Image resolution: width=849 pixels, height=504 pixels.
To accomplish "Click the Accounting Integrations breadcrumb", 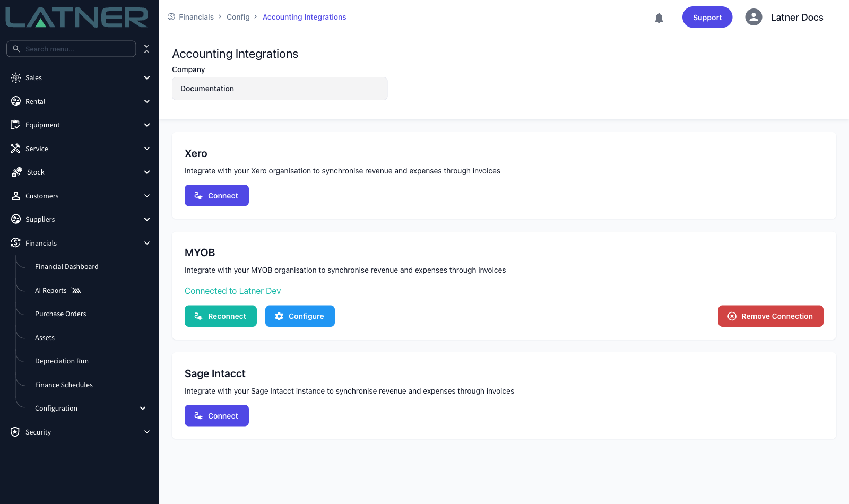I will coord(305,17).
